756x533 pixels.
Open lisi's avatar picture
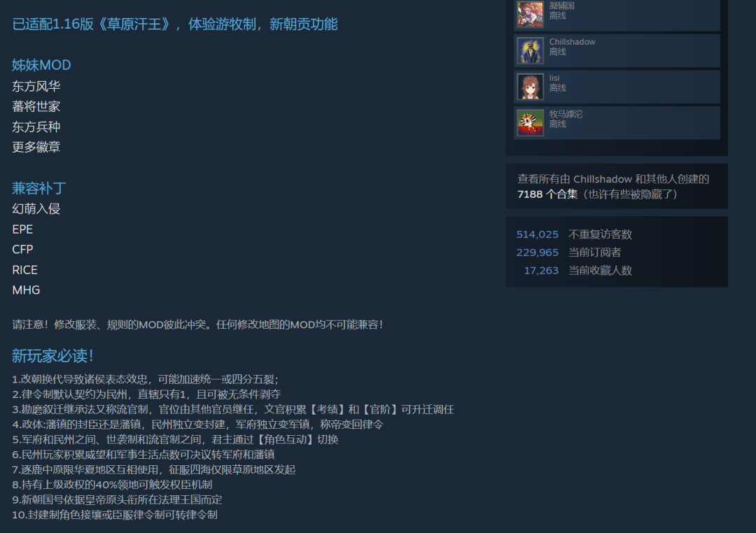tap(530, 87)
